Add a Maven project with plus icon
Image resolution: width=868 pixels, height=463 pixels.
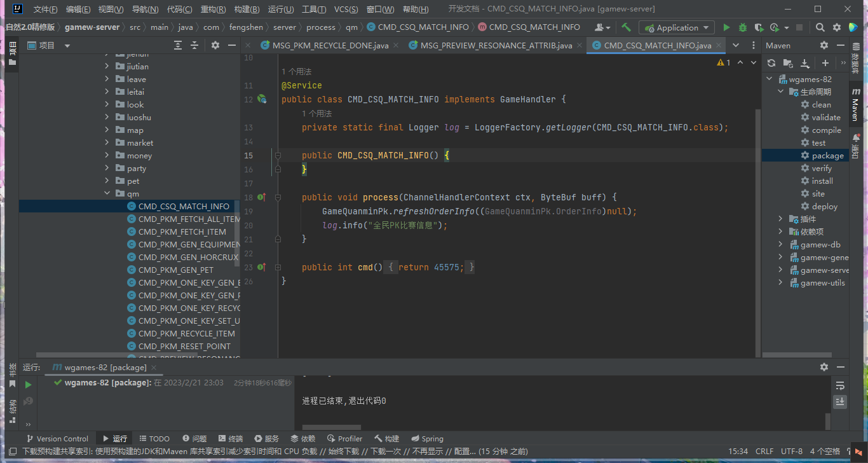pyautogui.click(x=825, y=63)
